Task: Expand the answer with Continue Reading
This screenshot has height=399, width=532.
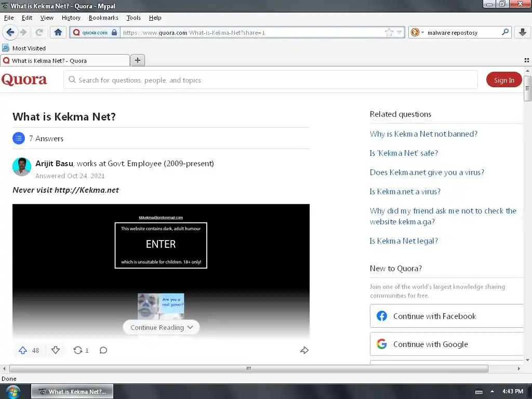Action: [161, 327]
